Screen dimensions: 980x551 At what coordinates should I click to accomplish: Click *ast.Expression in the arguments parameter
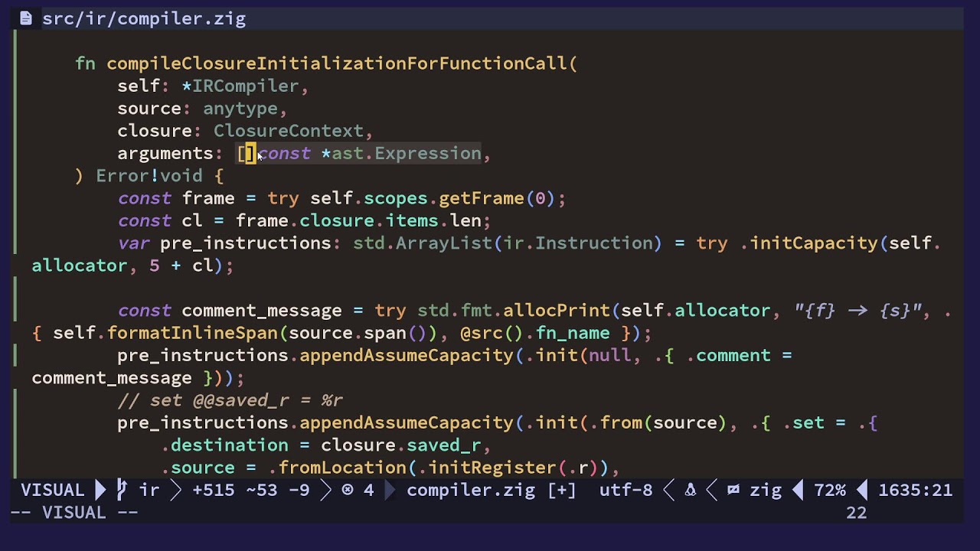(400, 153)
